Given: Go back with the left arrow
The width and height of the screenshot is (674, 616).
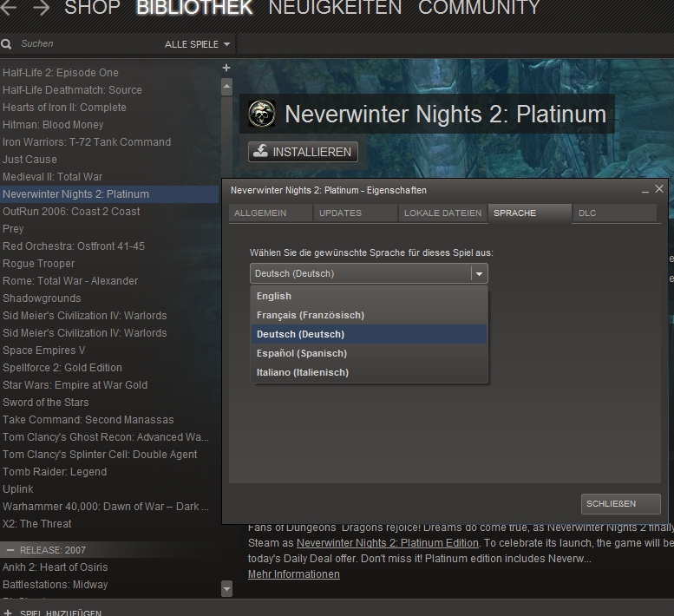Looking at the screenshot, I should coord(8,7).
